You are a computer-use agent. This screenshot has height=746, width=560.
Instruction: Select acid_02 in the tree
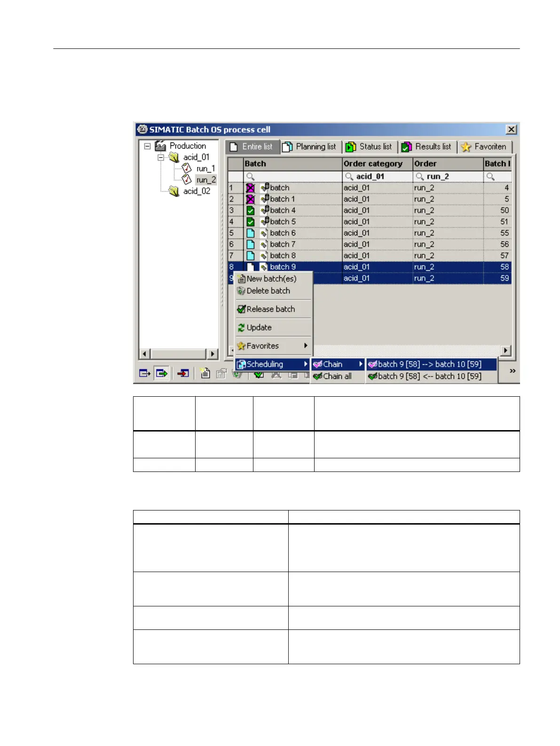[x=197, y=191]
